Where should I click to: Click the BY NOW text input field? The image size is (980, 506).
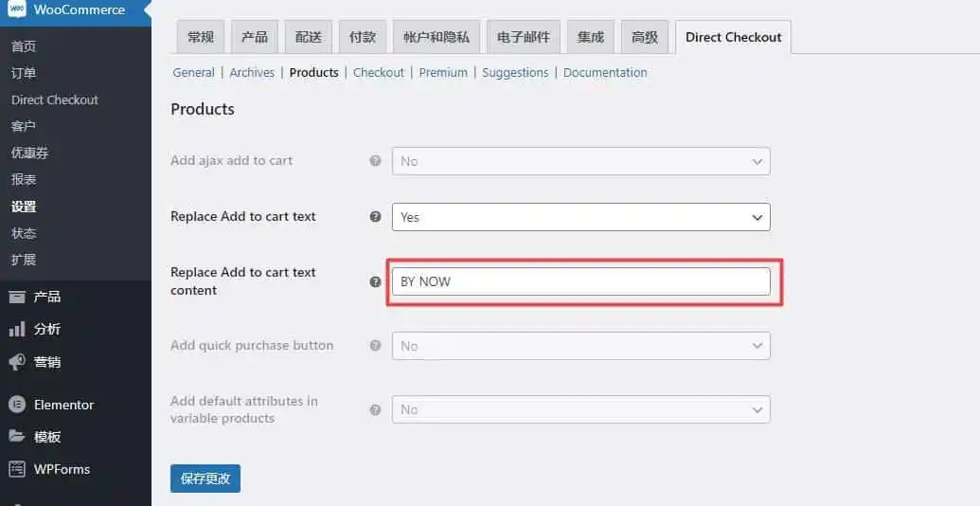[x=580, y=281]
